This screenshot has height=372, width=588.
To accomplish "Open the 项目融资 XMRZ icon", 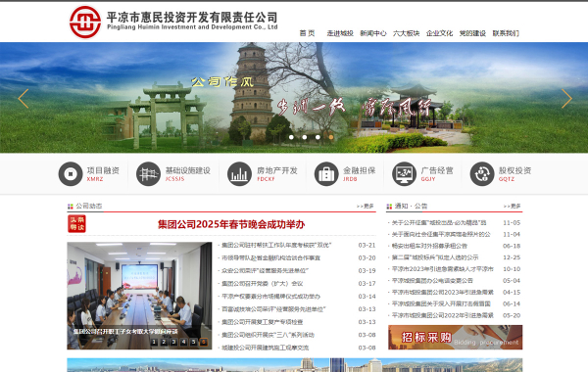I will click(71, 174).
